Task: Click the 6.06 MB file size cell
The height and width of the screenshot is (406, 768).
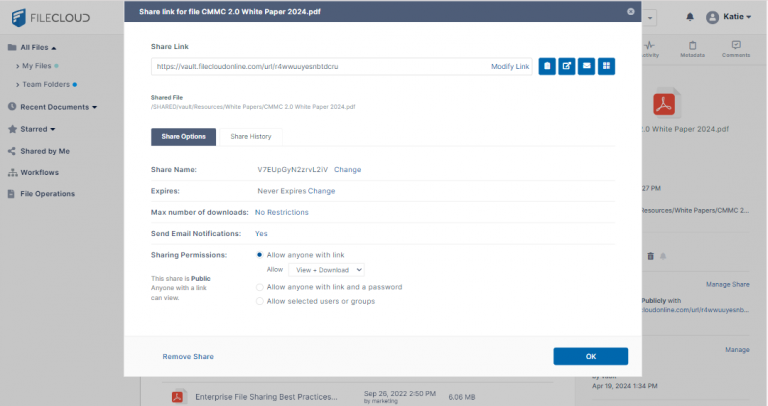Action: [x=461, y=397]
